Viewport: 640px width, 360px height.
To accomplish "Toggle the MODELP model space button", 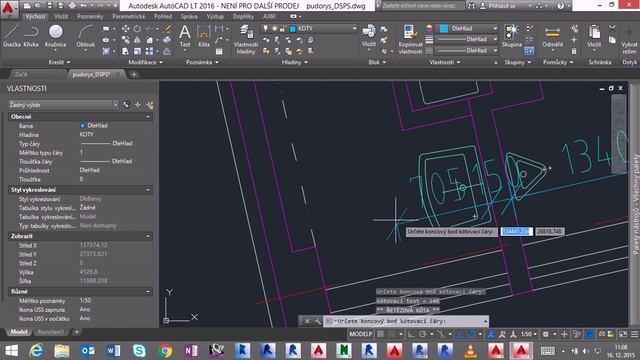I will [x=360, y=334].
